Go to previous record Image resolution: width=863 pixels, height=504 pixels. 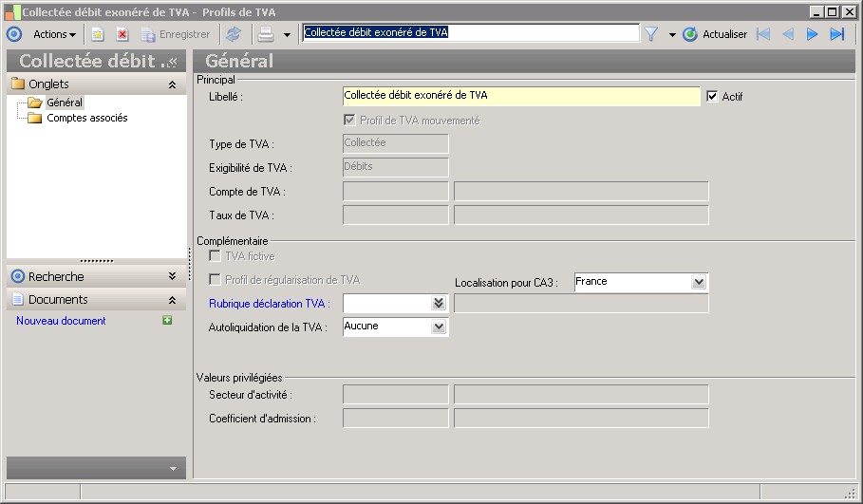(x=788, y=34)
